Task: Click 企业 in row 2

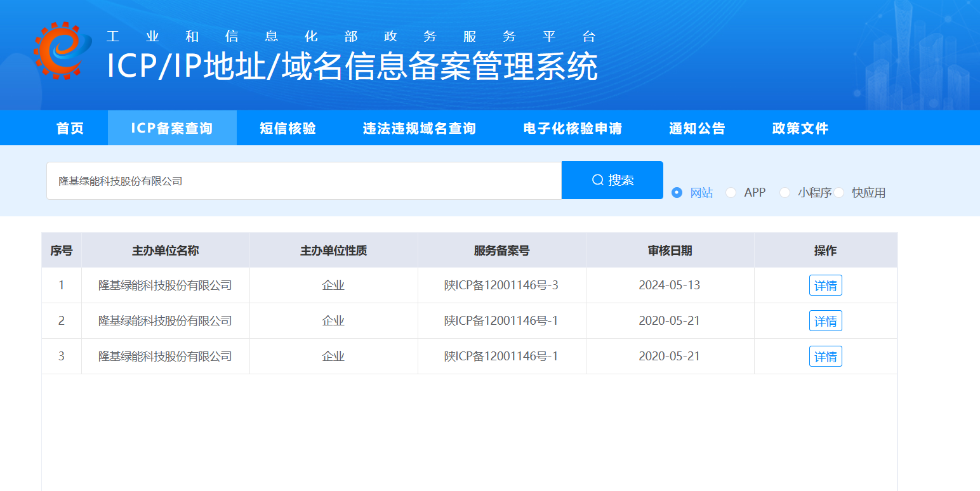Action: [x=333, y=321]
